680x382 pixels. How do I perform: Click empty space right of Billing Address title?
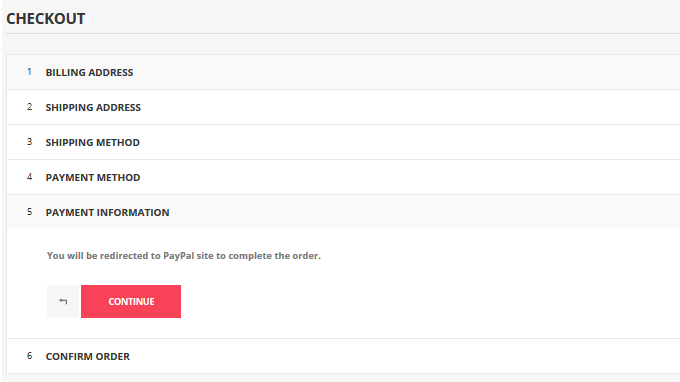pyautogui.click(x=403, y=72)
